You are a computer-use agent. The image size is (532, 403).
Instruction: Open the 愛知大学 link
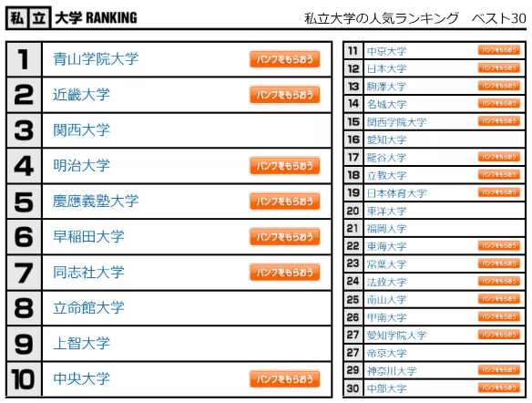386,139
